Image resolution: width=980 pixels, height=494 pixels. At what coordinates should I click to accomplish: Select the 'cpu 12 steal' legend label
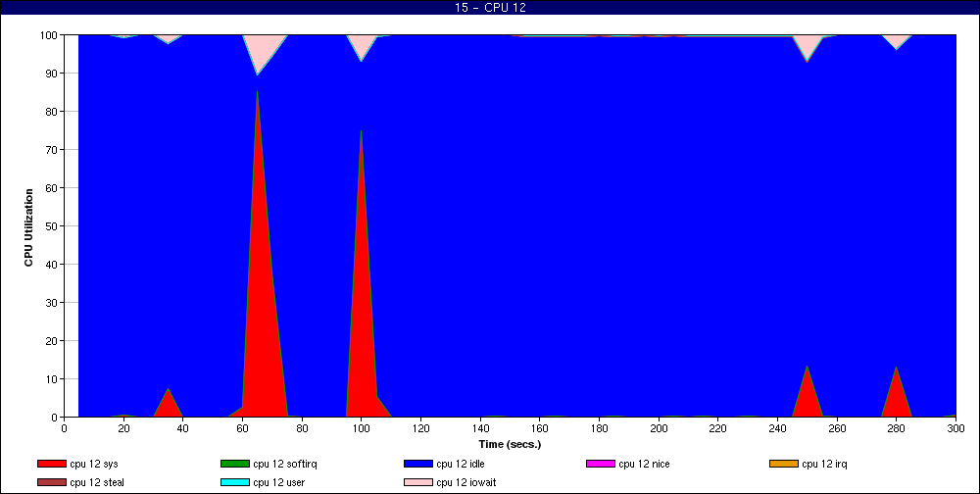(97, 483)
